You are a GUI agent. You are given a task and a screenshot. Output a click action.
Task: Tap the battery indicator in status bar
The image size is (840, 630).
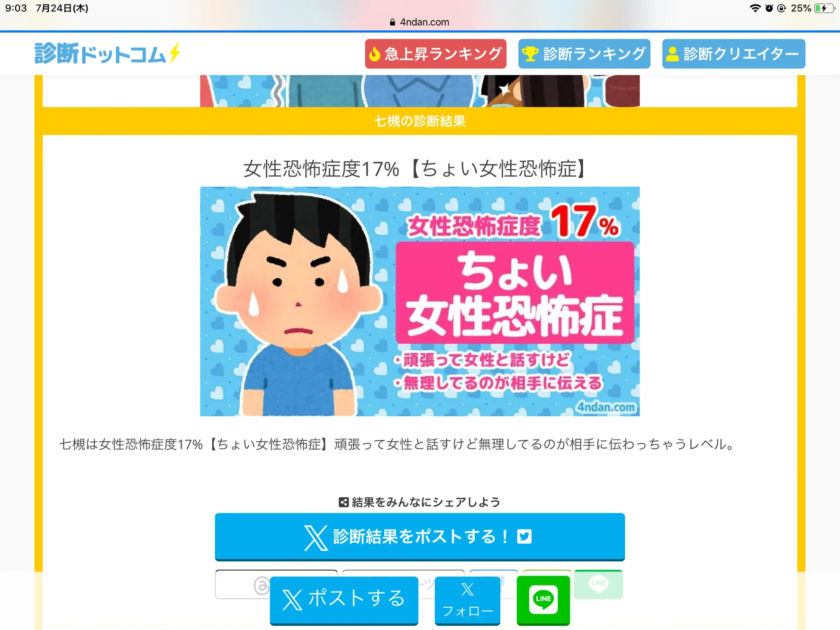pyautogui.click(x=824, y=8)
